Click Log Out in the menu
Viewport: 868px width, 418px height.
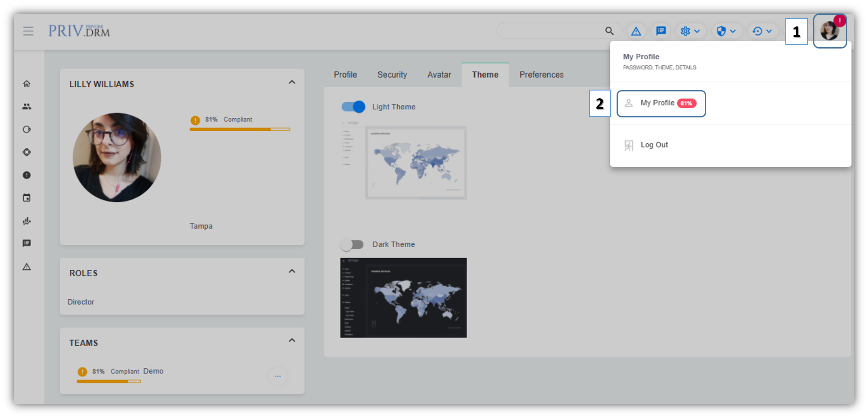(x=654, y=145)
